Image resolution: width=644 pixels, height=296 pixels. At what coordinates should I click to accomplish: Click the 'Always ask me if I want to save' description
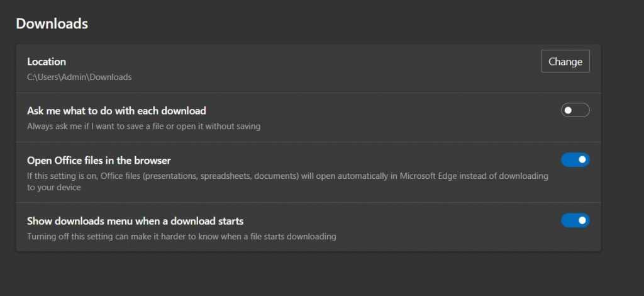pos(143,126)
